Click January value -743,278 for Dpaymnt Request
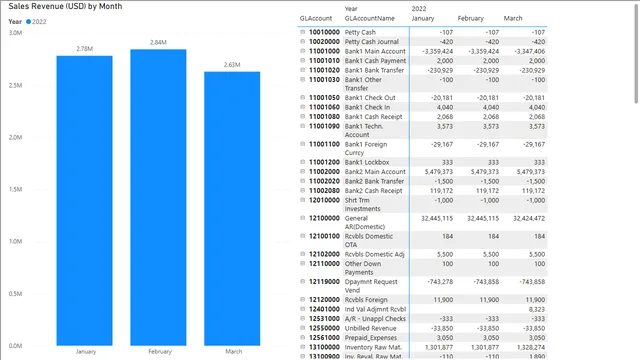Image resolution: width=640 pixels, height=360 pixels. tap(440, 282)
